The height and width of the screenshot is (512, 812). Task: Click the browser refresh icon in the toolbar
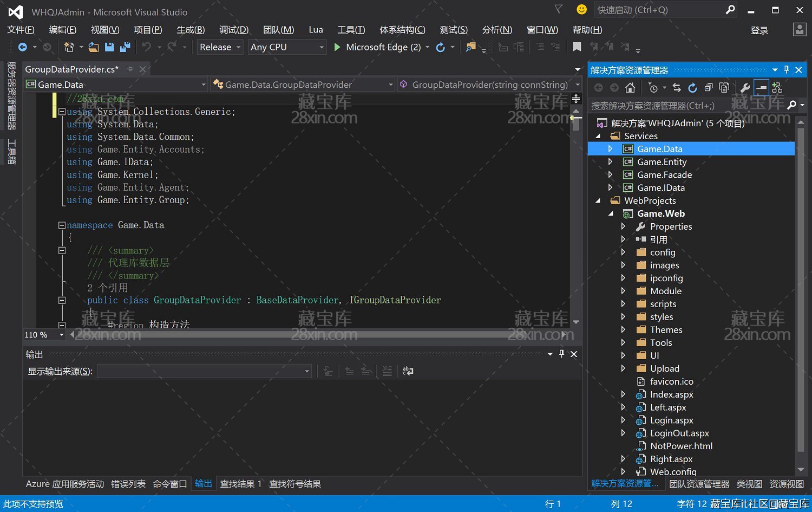(x=441, y=47)
